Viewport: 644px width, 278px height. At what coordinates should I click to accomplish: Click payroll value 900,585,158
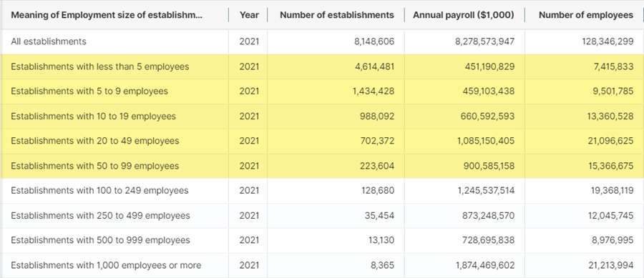coord(488,166)
